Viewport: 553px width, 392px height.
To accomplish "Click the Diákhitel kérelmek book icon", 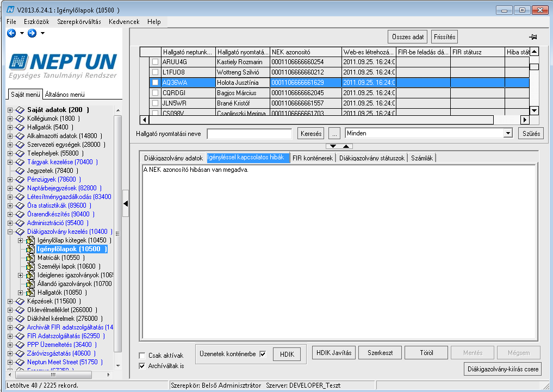I will click(20, 319).
